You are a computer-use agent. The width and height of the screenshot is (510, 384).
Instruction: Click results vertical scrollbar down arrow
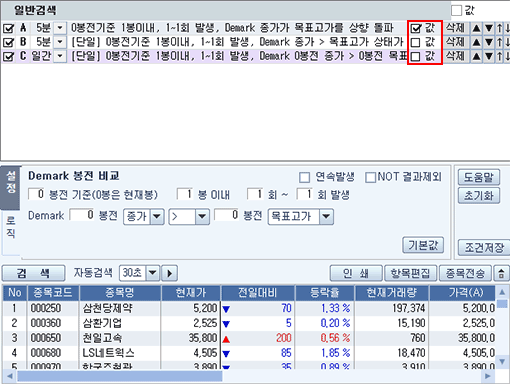(x=502, y=361)
